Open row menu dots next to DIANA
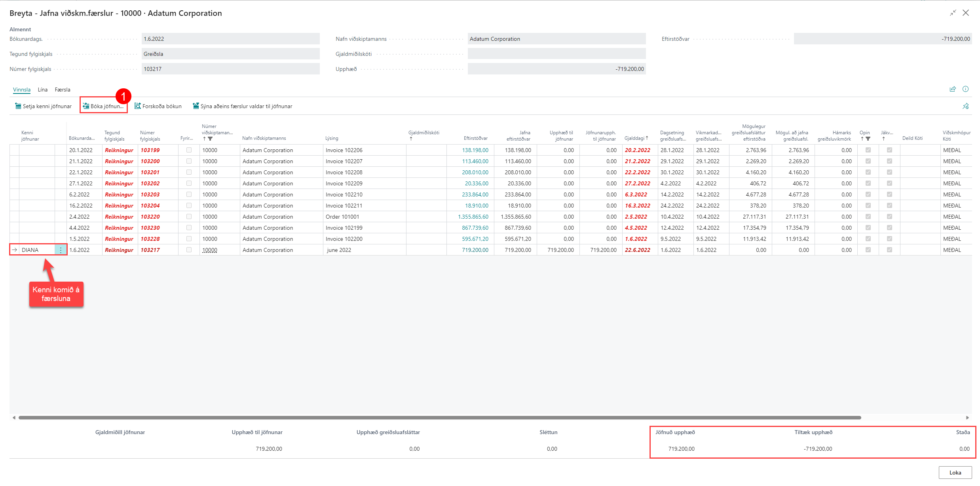 [61, 250]
